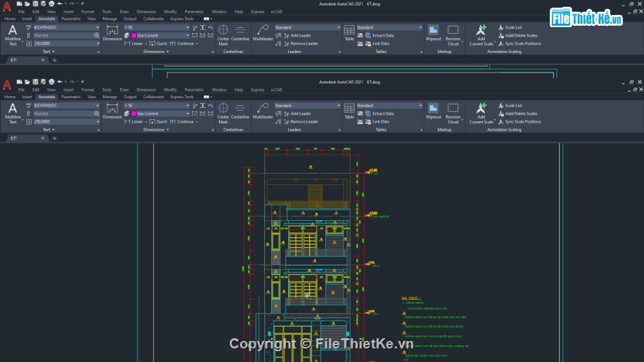644x362 pixels.
Task: Toggle ribbon display state button in upper window
Action: [207, 19]
